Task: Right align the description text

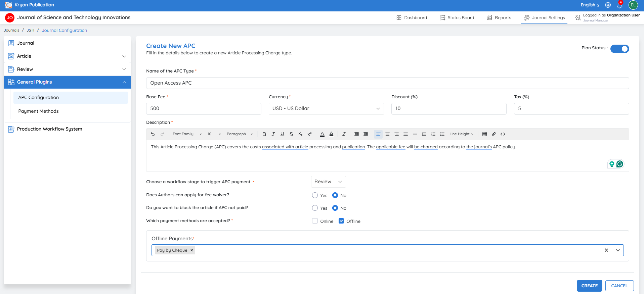Action: point(396,134)
